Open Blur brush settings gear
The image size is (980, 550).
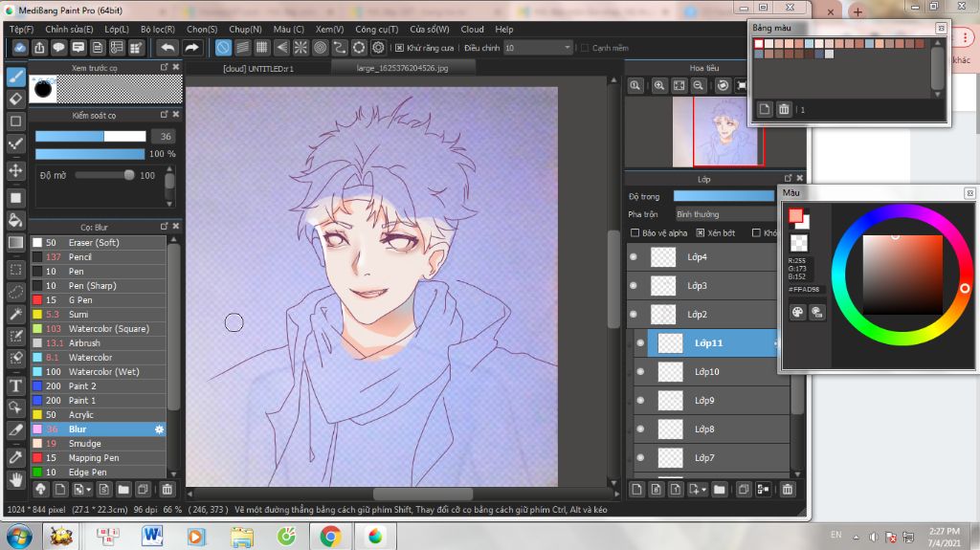pyautogui.click(x=160, y=429)
